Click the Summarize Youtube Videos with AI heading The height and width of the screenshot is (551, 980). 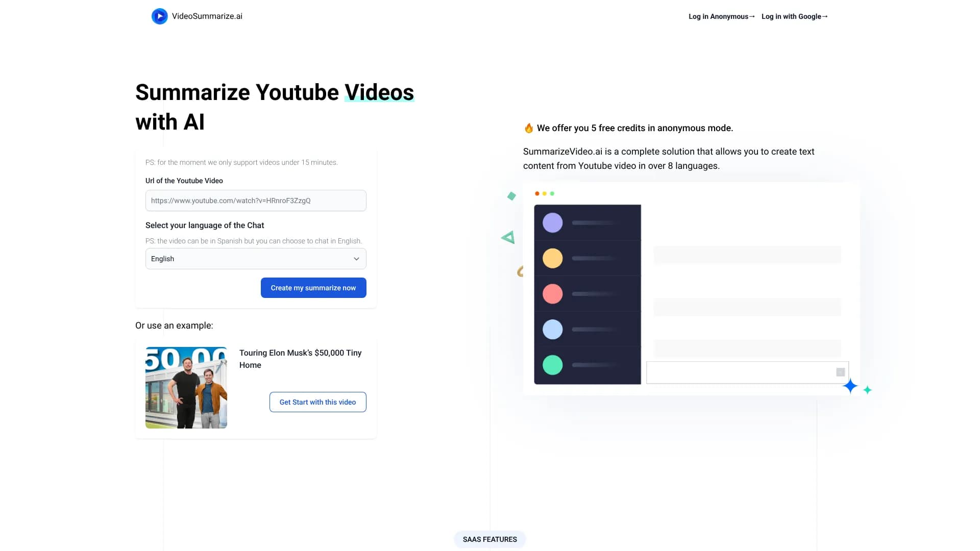tap(275, 107)
